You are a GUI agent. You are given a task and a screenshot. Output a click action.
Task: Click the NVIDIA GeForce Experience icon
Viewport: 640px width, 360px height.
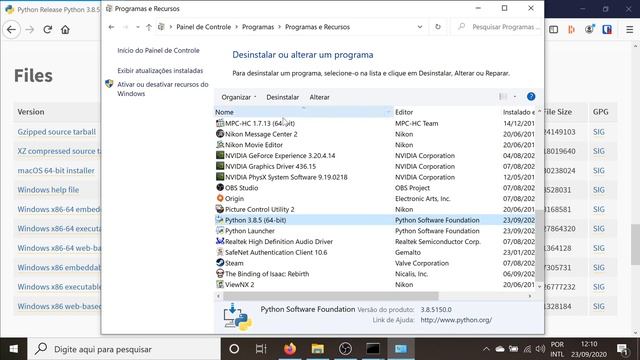[220, 155]
